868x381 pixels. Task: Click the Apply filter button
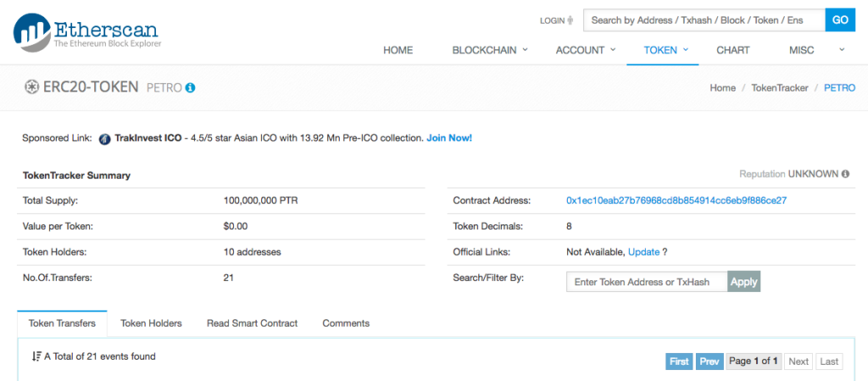[743, 281]
